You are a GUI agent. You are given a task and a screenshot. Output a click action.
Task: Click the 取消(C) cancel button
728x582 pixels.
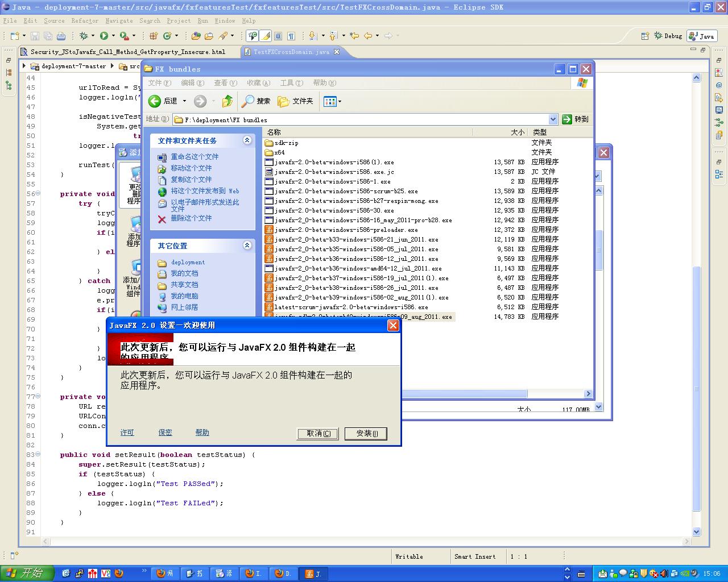[318, 434]
